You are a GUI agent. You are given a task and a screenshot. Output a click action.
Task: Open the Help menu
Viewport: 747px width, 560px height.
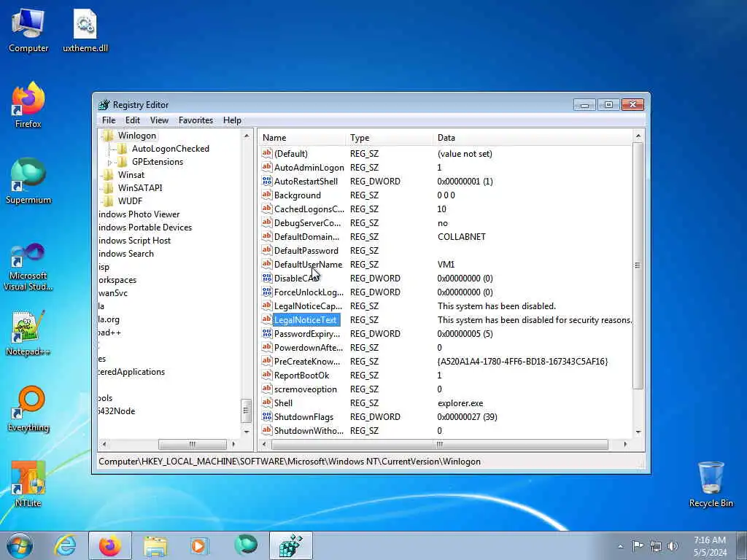click(x=232, y=120)
